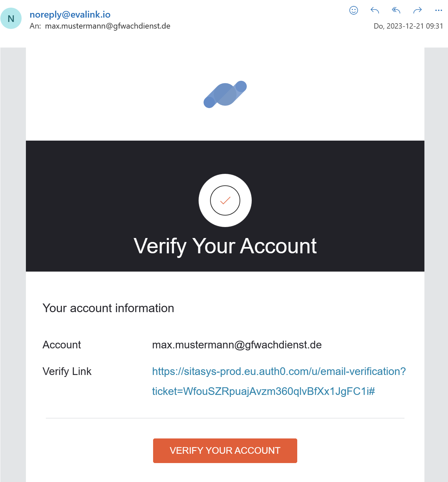448x482 pixels.
Task: Click the account email max.mustermann@gfwachdienst.de in body
Action: coord(237,345)
